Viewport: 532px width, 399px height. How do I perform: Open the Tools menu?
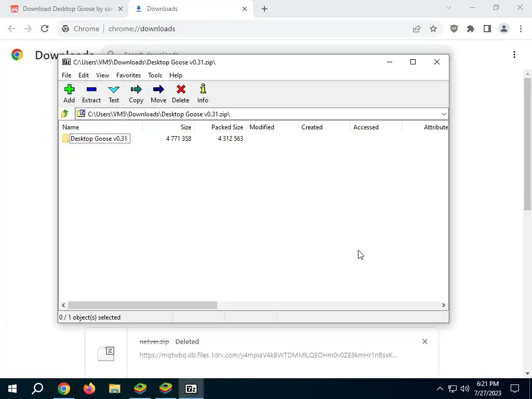pyautogui.click(x=155, y=75)
